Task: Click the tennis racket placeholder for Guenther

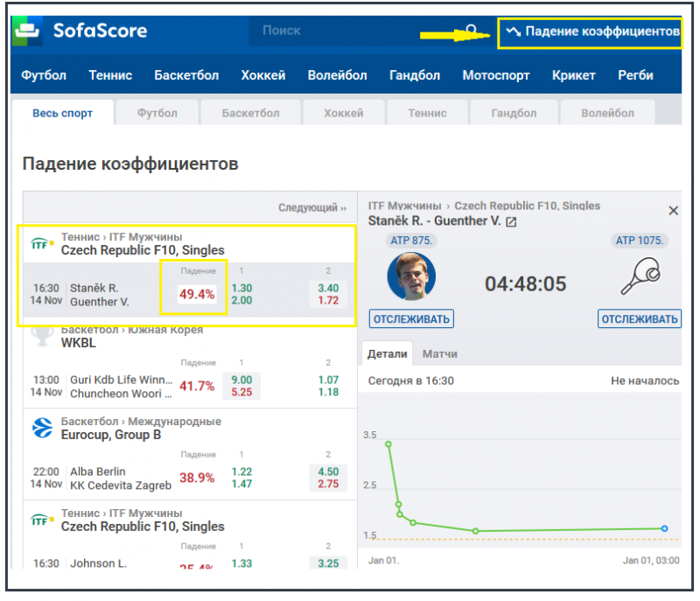Action: (640, 276)
